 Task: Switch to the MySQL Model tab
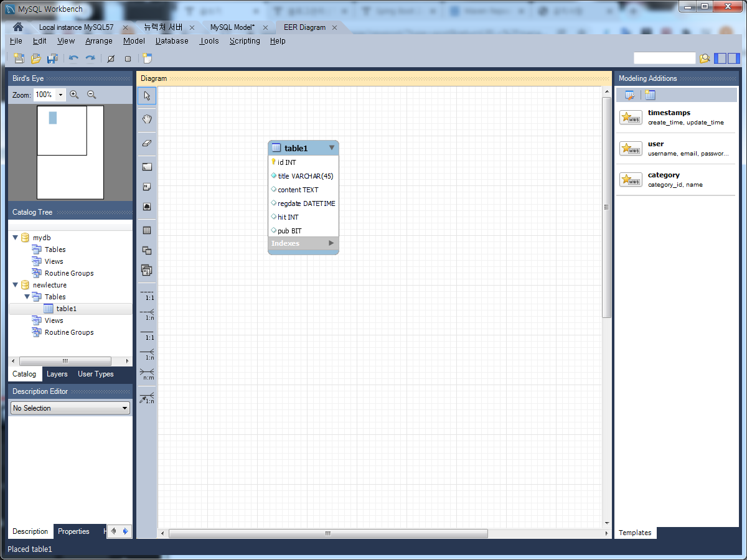[232, 27]
